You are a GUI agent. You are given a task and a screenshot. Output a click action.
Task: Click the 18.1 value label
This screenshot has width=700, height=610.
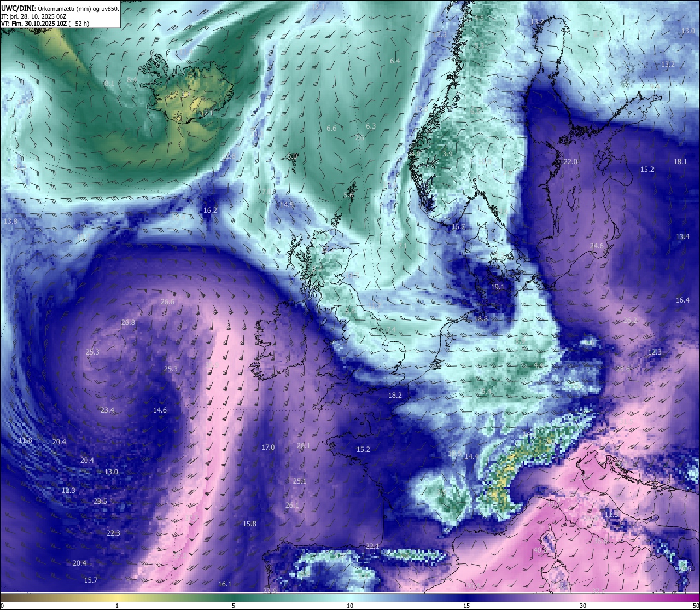(680, 161)
